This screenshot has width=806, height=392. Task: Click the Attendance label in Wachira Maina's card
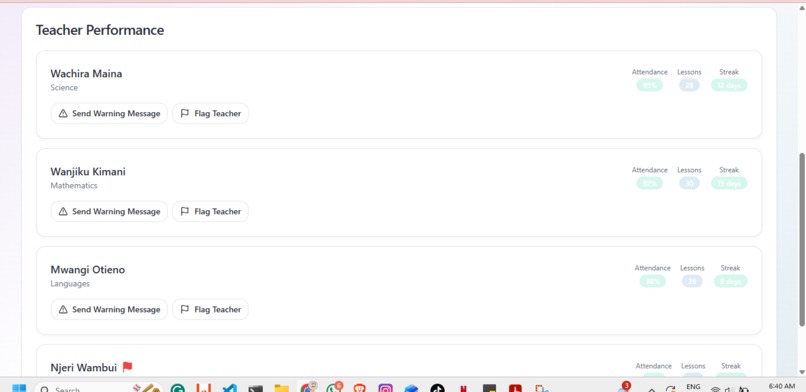coord(650,72)
